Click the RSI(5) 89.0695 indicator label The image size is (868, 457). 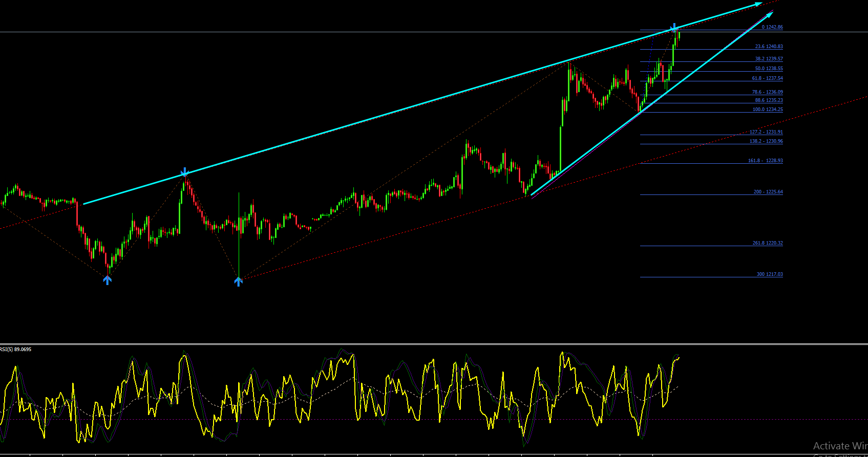[x=16, y=350]
